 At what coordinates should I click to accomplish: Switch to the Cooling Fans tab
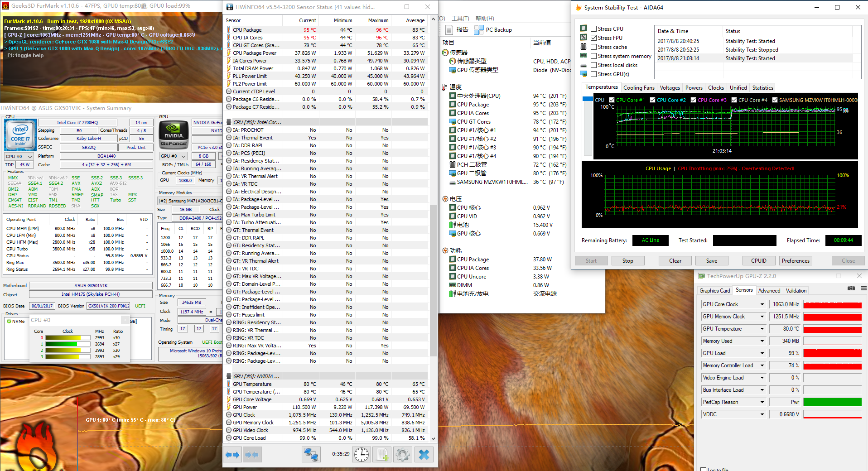[639, 88]
